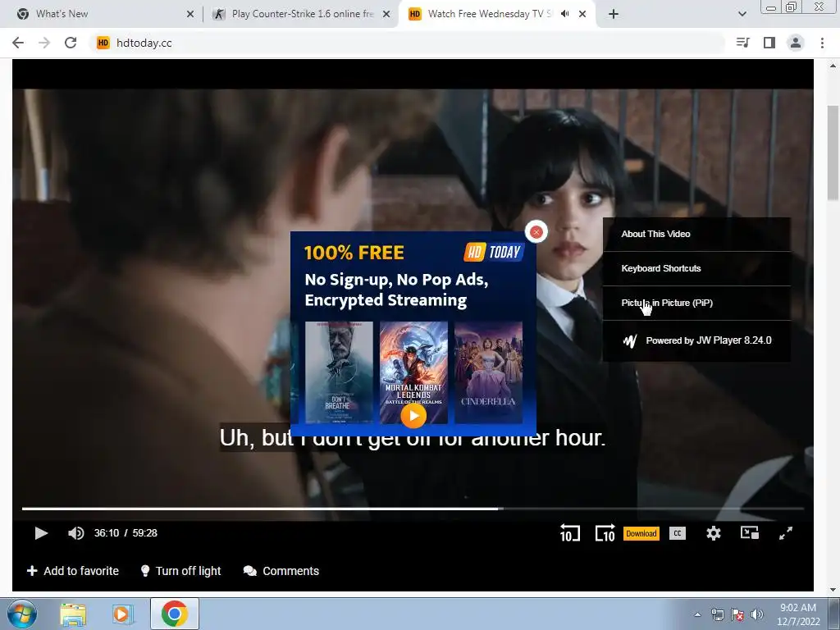Image resolution: width=840 pixels, height=630 pixels.
Task: Click the scrollbar down arrow
Action: click(833, 590)
